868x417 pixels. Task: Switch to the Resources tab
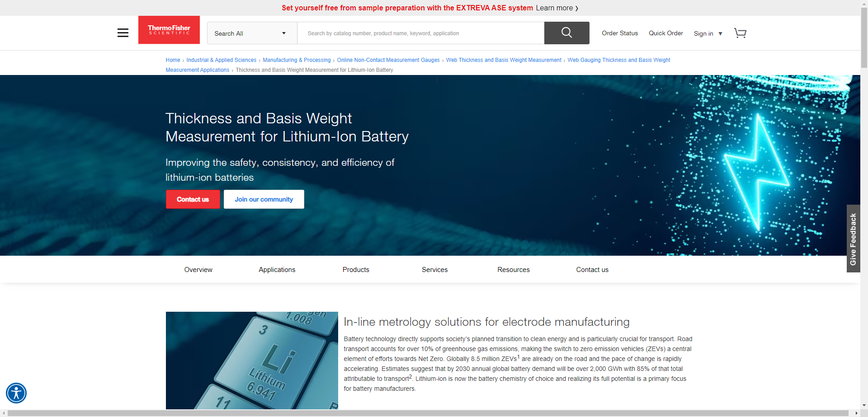tap(514, 270)
